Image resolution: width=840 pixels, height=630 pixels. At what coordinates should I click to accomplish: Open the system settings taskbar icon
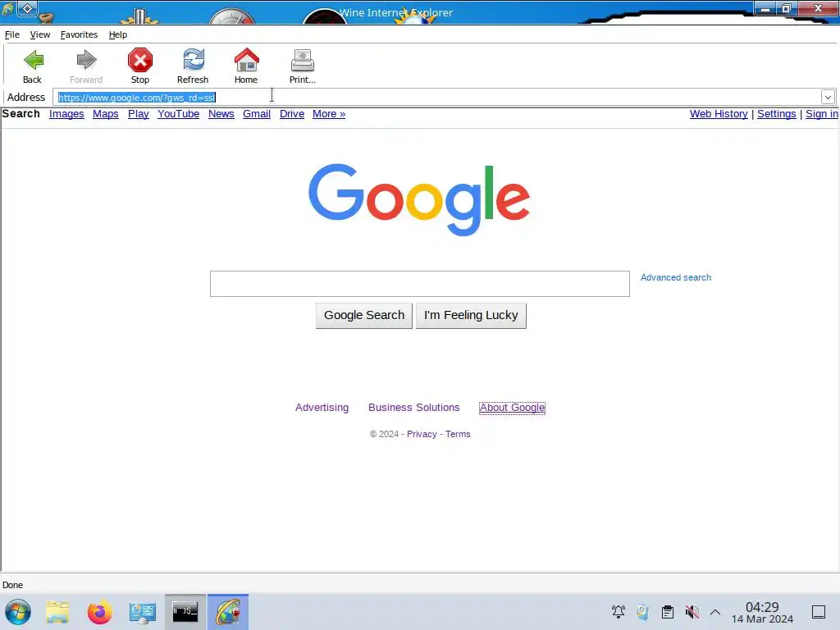point(143,612)
